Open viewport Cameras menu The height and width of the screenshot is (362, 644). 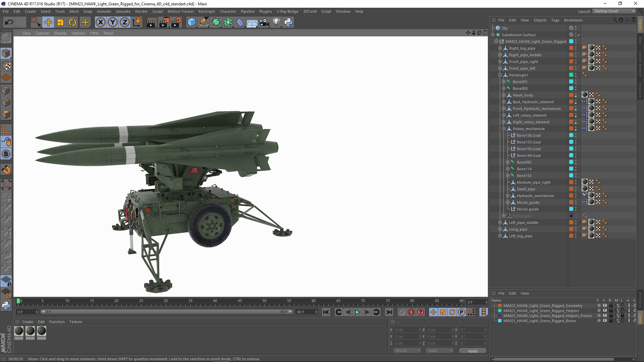(42, 33)
